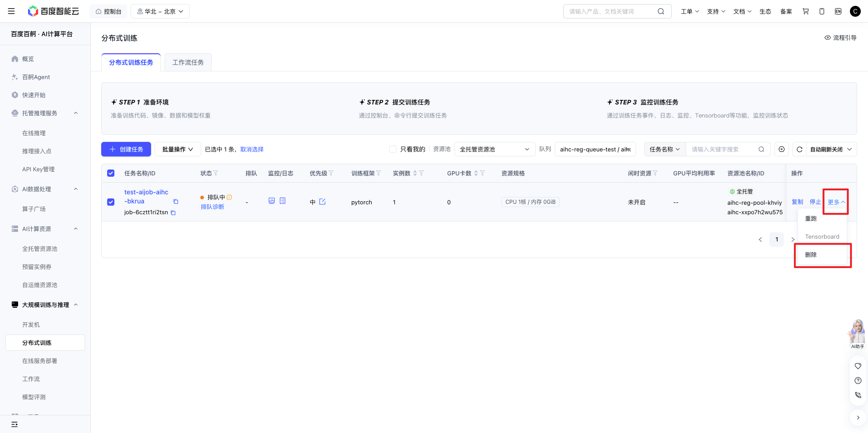868x433 pixels.
Task: Click 停止 for the task
Action: point(815,202)
